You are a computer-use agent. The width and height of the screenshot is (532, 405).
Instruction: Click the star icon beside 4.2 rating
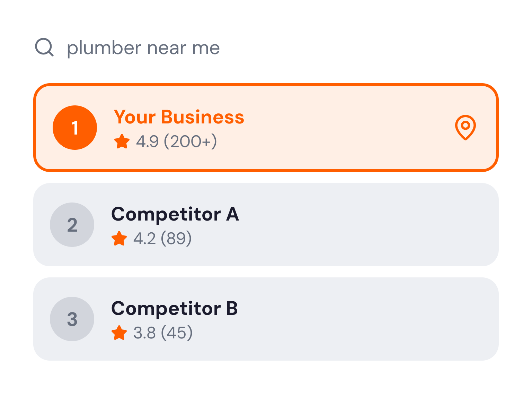point(119,239)
